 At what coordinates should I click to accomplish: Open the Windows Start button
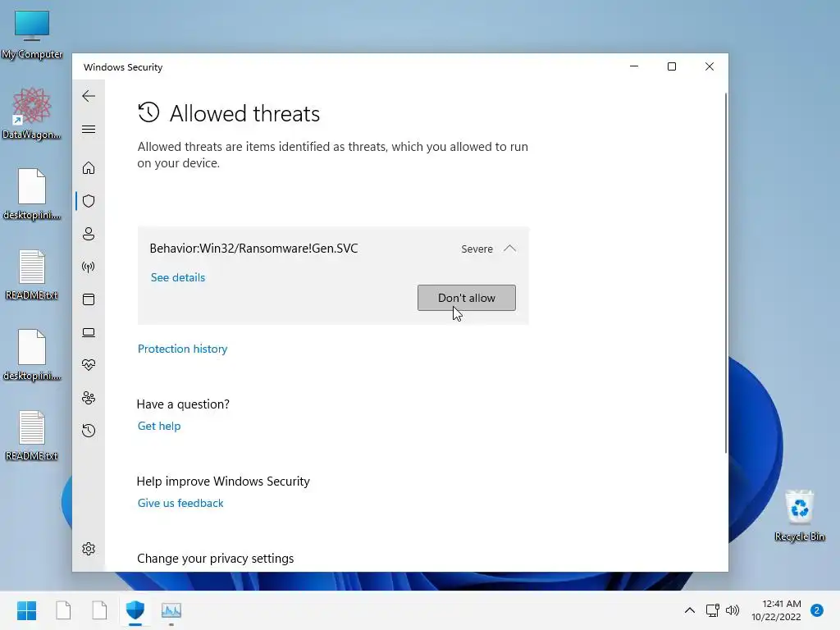pos(26,610)
